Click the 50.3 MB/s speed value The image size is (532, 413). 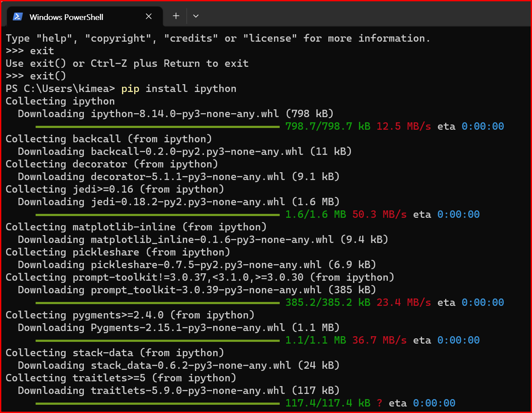pyautogui.click(x=380, y=214)
